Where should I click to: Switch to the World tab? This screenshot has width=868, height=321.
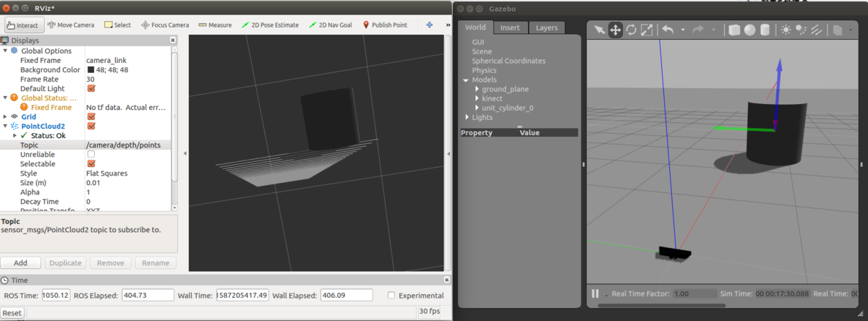tap(475, 27)
